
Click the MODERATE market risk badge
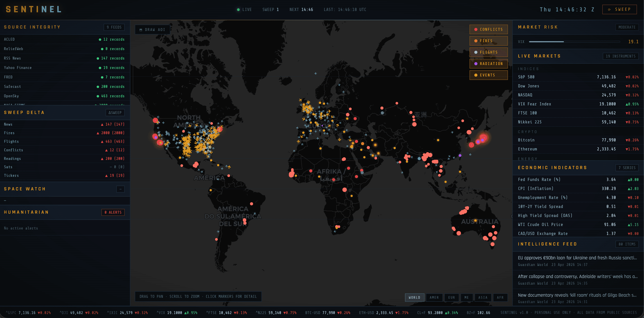click(627, 27)
